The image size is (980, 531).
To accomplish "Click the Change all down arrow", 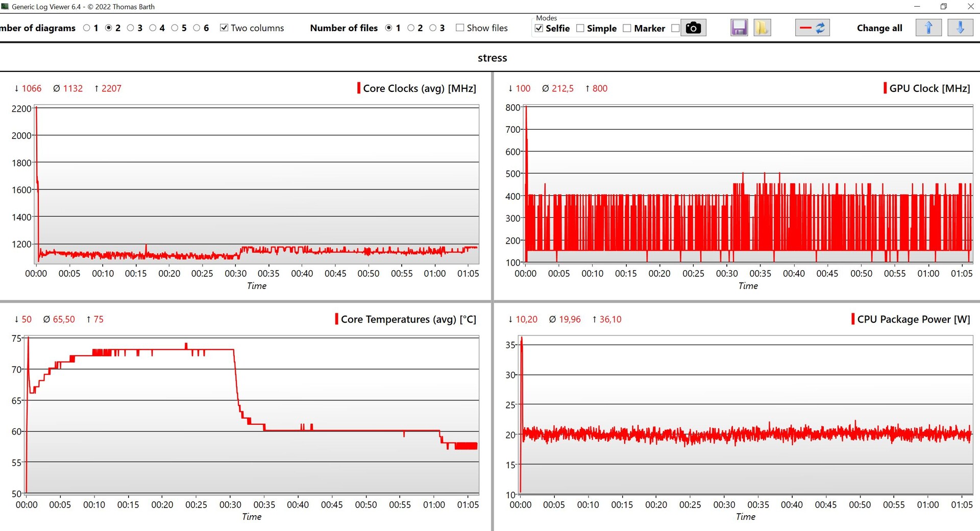I will 960,28.
